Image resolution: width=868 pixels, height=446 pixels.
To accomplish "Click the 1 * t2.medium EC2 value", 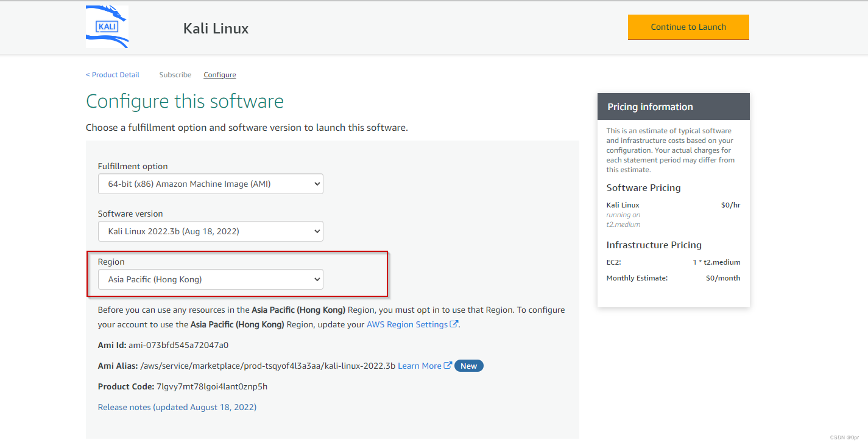I will tap(716, 262).
